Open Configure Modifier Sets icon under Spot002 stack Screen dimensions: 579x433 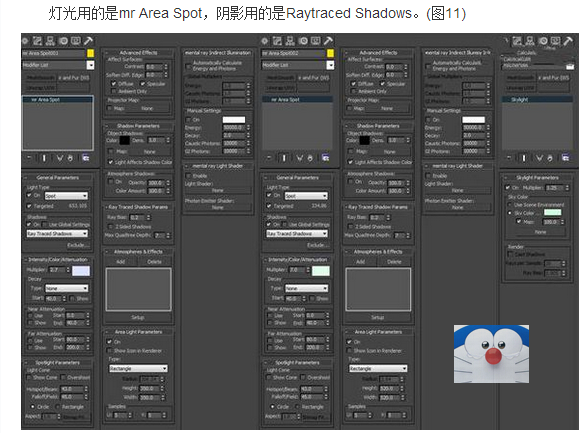tap(325, 158)
